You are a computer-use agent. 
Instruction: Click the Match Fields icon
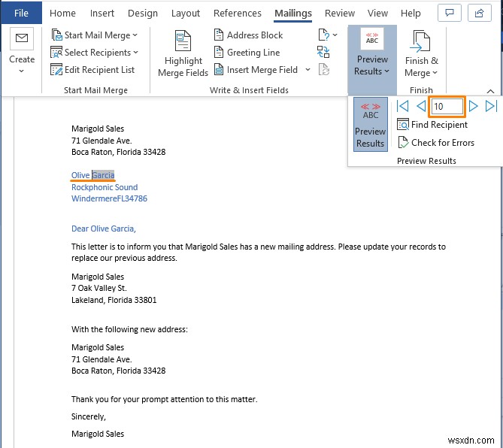coord(323,52)
